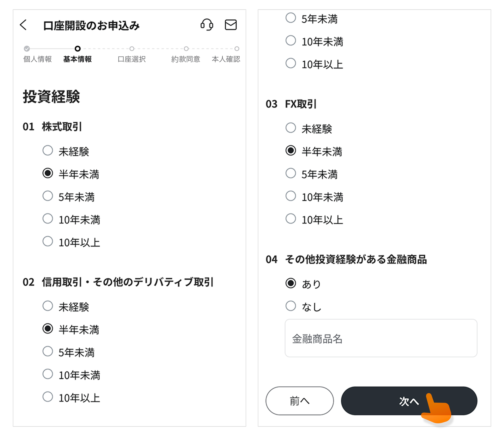Select 未経験 under 信用取引 section
The image size is (504, 436).
coord(48,306)
